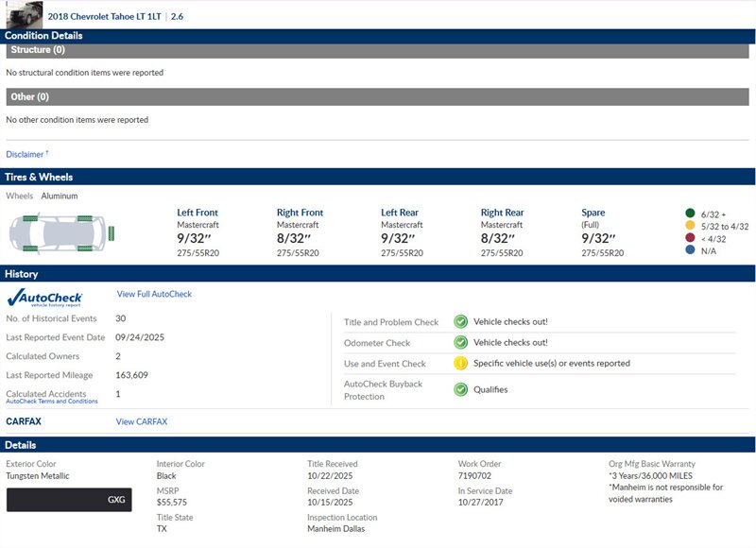Click the green 6/32+ legend dot
Screen dimensions: 756x548
pos(690,214)
